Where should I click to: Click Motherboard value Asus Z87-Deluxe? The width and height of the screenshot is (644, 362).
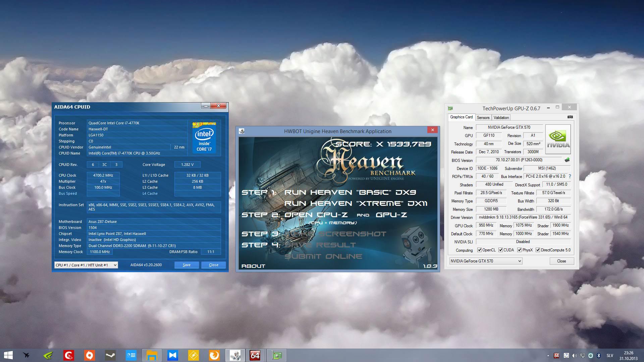point(154,222)
